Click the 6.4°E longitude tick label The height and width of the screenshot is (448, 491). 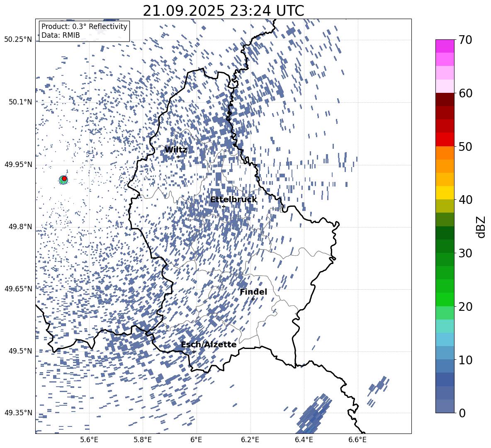tap(304, 440)
